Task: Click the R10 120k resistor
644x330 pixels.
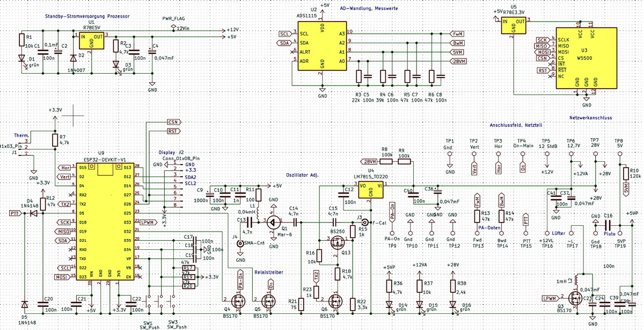Action: pyautogui.click(x=625, y=173)
